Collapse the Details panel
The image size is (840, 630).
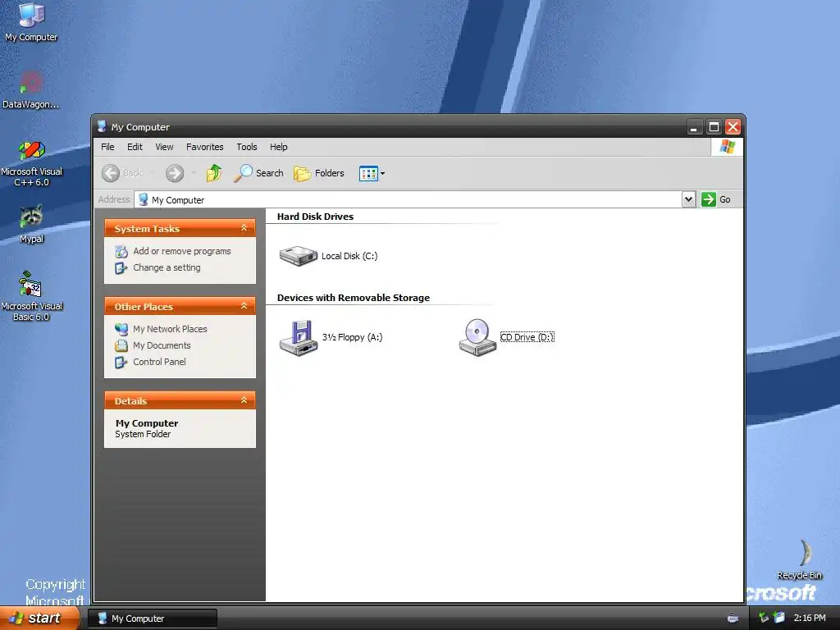click(244, 400)
